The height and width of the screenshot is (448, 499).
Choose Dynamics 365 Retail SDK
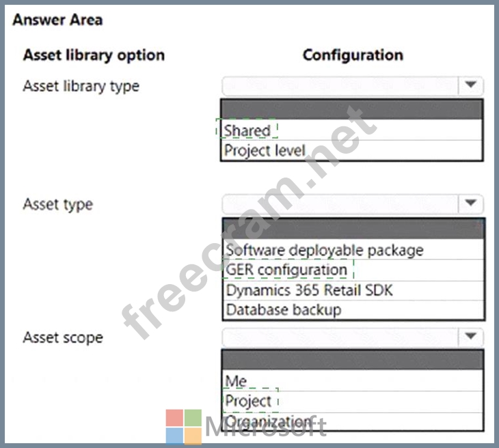click(x=309, y=290)
